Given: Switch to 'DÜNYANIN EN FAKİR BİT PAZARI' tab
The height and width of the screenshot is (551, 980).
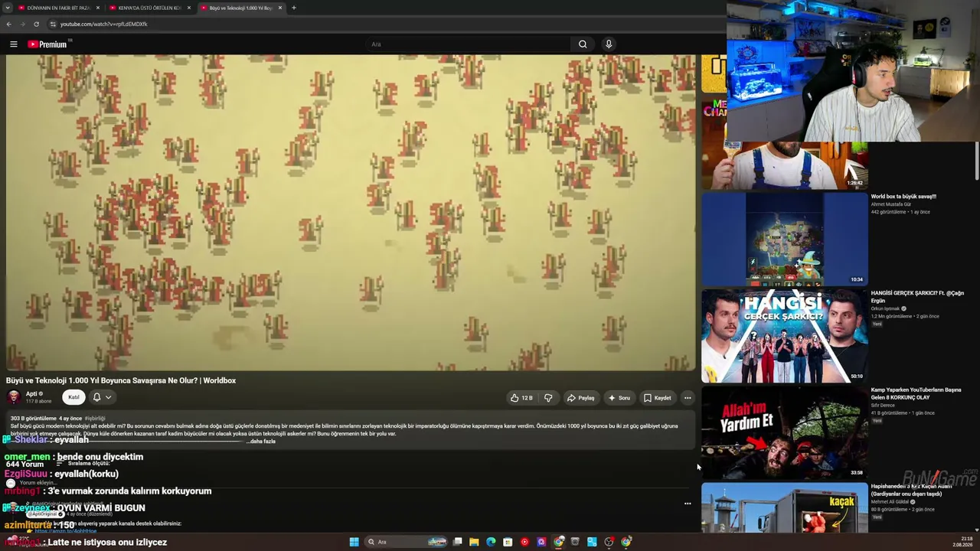Looking at the screenshot, I should (x=58, y=8).
